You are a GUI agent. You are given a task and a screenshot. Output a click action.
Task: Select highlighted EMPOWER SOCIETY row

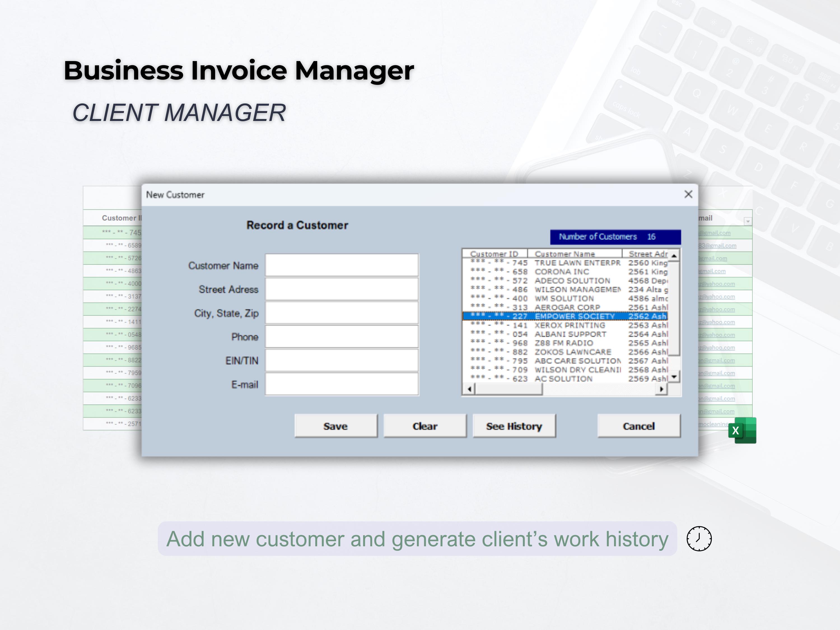click(565, 316)
